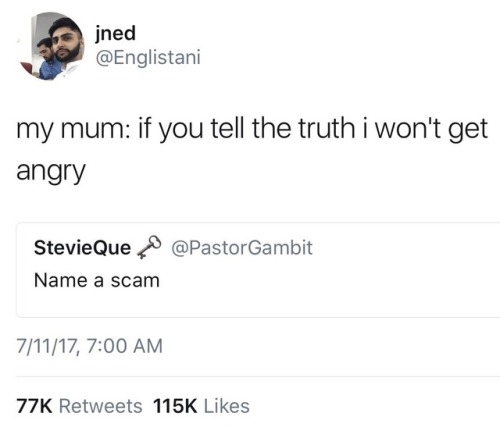Click the 77K retweet count number

[34, 406]
